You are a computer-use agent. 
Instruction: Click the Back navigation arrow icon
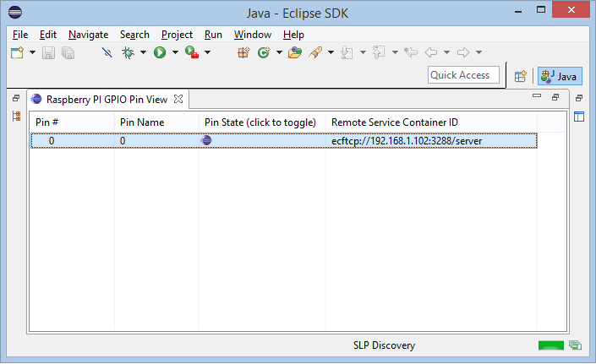tap(431, 52)
